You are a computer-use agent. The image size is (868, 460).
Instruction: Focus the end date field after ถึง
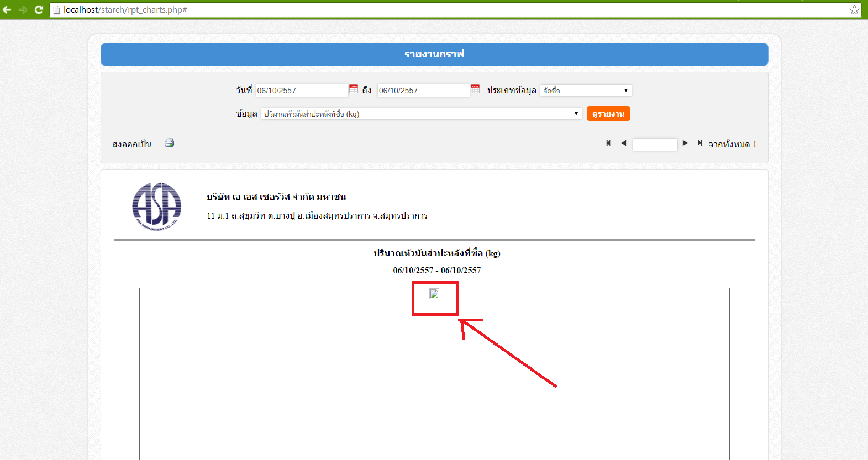tap(423, 91)
